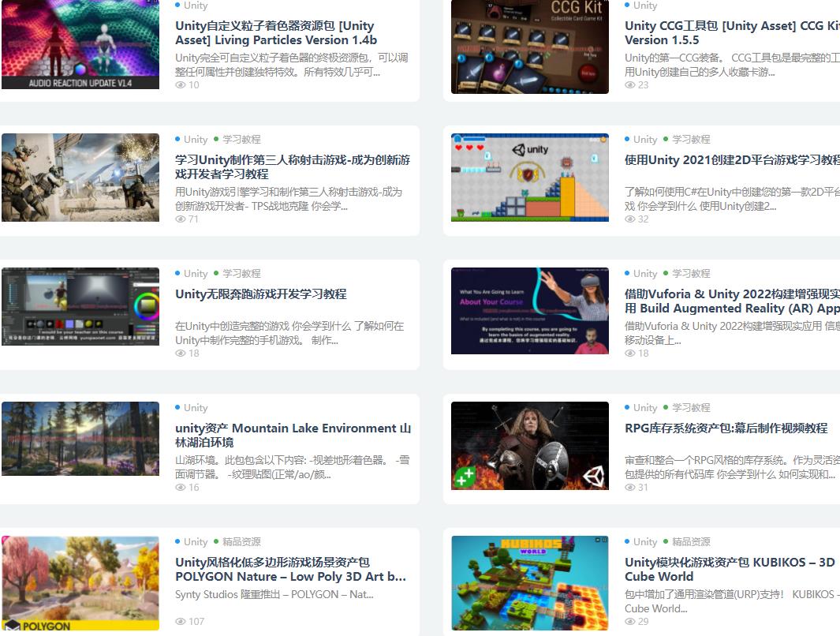The image size is (840, 636).
Task: Select the Unity tag on the shooter tutorial card
Action: coord(196,140)
